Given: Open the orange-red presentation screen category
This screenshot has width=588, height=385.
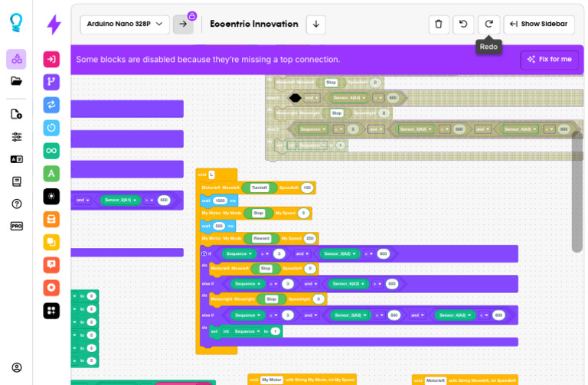Looking at the screenshot, I should pyautogui.click(x=51, y=265).
